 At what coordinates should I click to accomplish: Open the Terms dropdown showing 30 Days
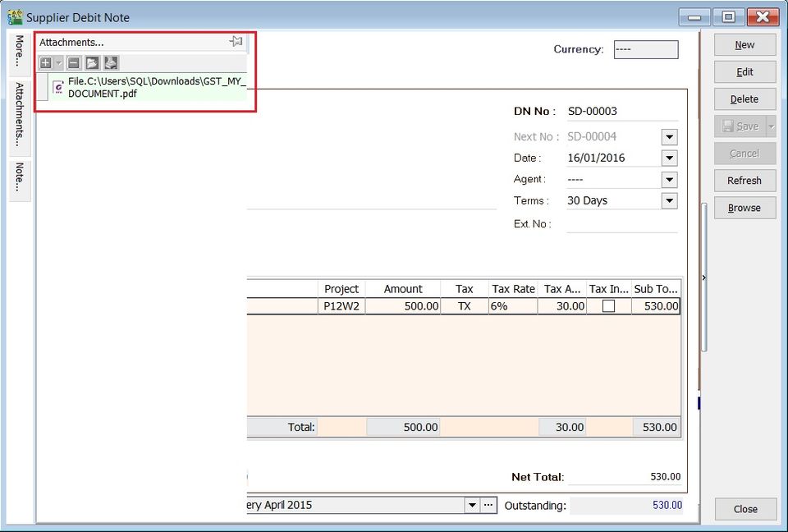(x=669, y=200)
